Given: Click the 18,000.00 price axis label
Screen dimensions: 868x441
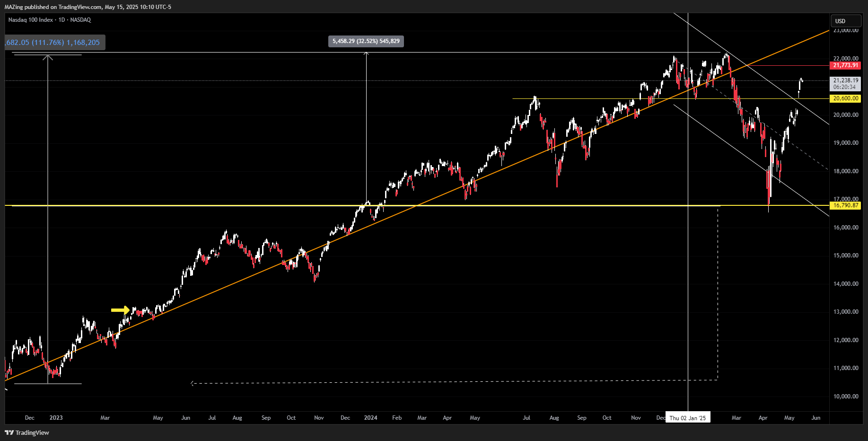Looking at the screenshot, I should (x=846, y=171).
